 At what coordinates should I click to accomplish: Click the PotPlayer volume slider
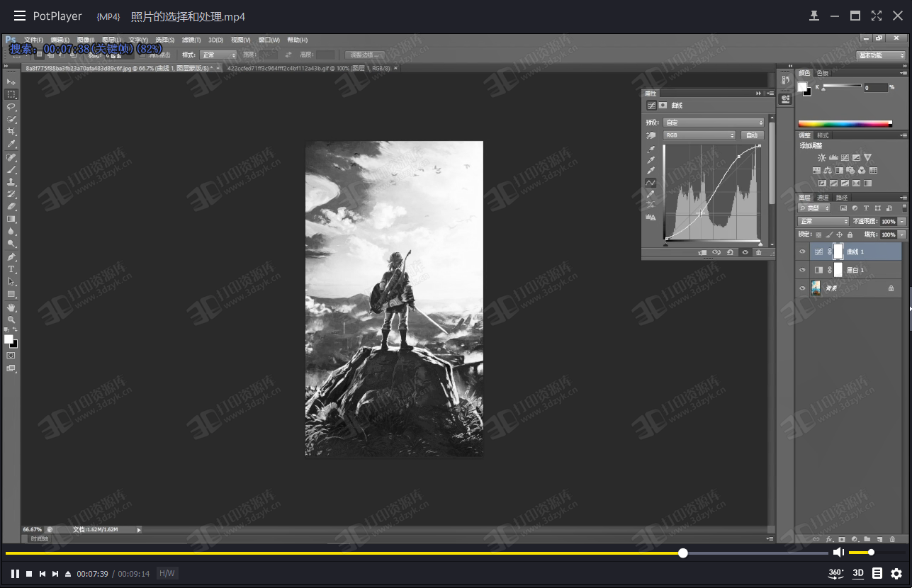pyautogui.click(x=876, y=553)
